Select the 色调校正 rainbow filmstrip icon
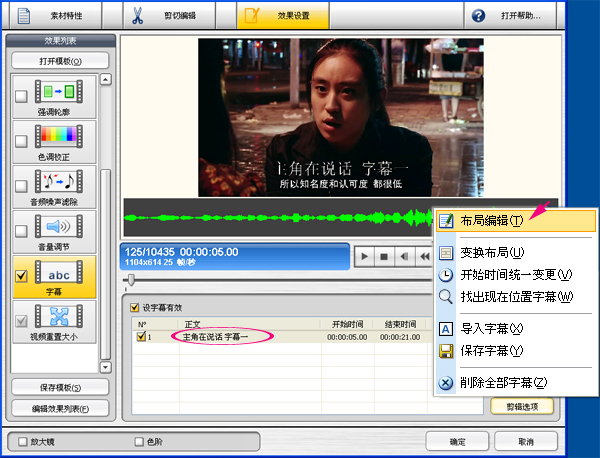This screenshot has height=458, width=600. 59,136
